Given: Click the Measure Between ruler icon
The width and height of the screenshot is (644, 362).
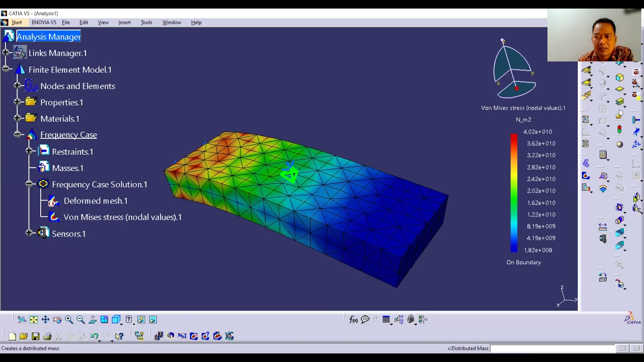Looking at the screenshot, I should (603, 227).
